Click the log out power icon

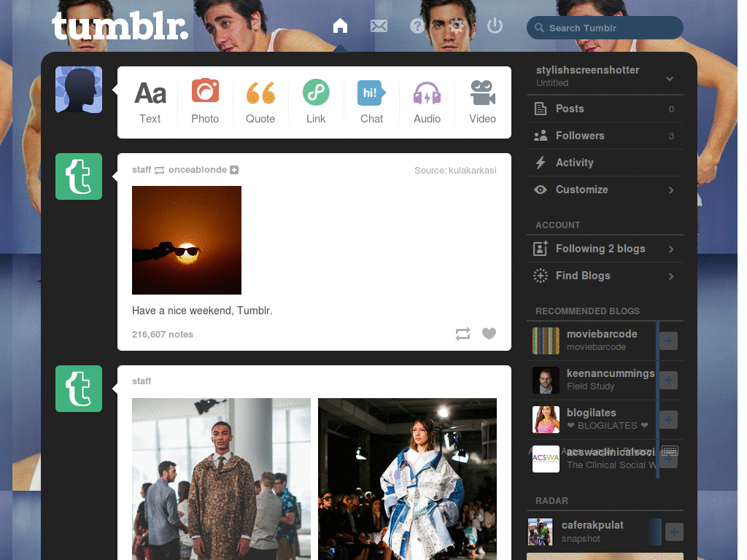click(495, 26)
